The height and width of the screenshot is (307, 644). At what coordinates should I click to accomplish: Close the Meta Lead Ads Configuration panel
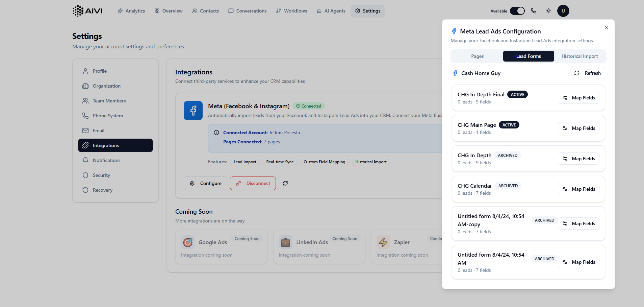click(x=607, y=28)
